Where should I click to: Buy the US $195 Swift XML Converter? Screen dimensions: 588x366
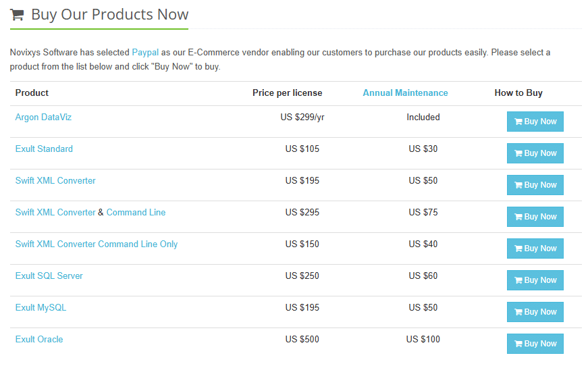[x=535, y=185]
